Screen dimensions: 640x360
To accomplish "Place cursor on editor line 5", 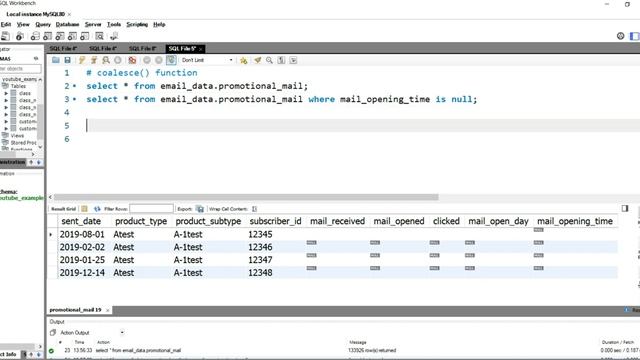I will (x=363, y=126).
